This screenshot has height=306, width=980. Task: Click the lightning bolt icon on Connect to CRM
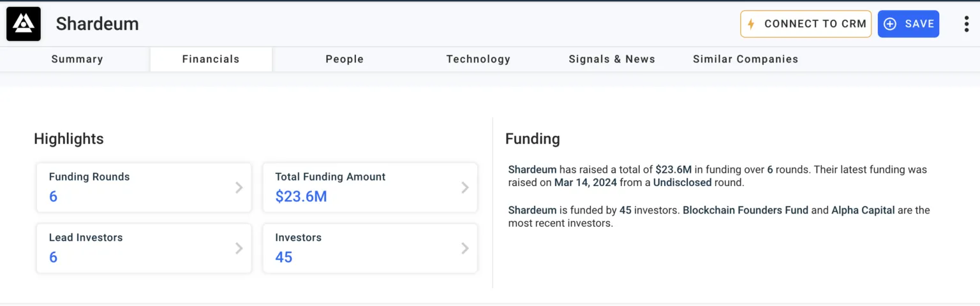751,24
